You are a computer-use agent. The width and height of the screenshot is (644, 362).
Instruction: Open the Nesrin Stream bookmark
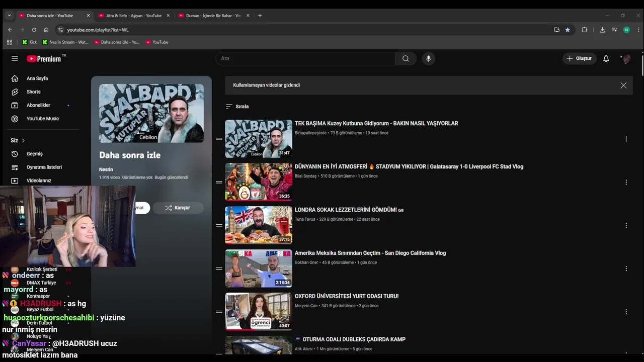click(65, 42)
